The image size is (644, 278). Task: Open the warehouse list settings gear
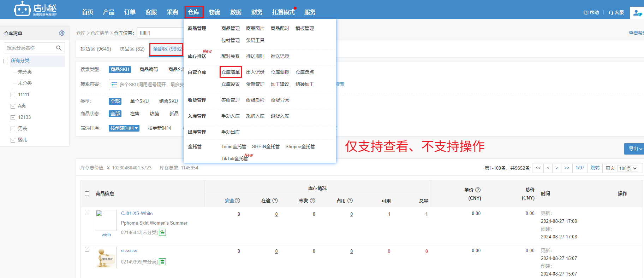(62, 33)
